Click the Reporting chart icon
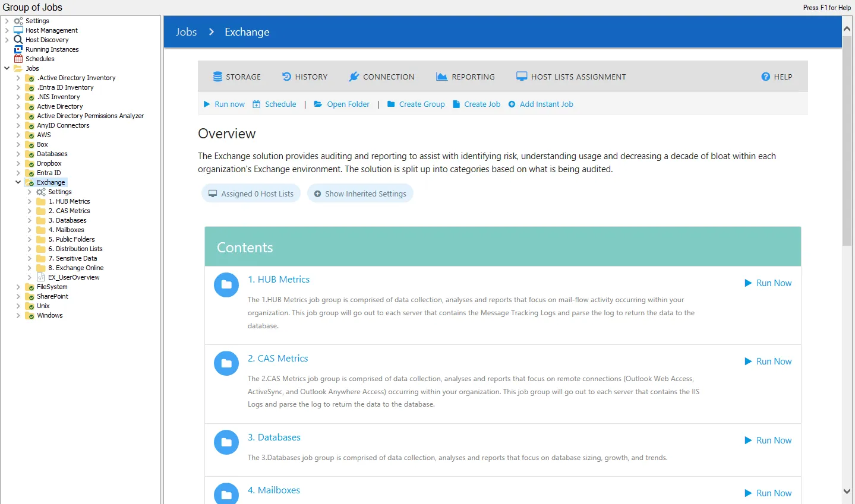Screen dimensions: 855x504 pos(441,77)
